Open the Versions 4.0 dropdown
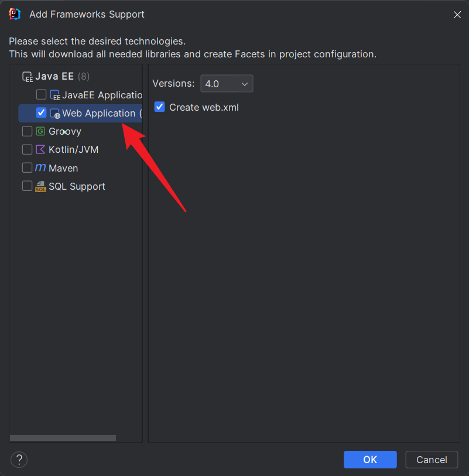Viewport: 469px width, 476px height. tap(227, 84)
